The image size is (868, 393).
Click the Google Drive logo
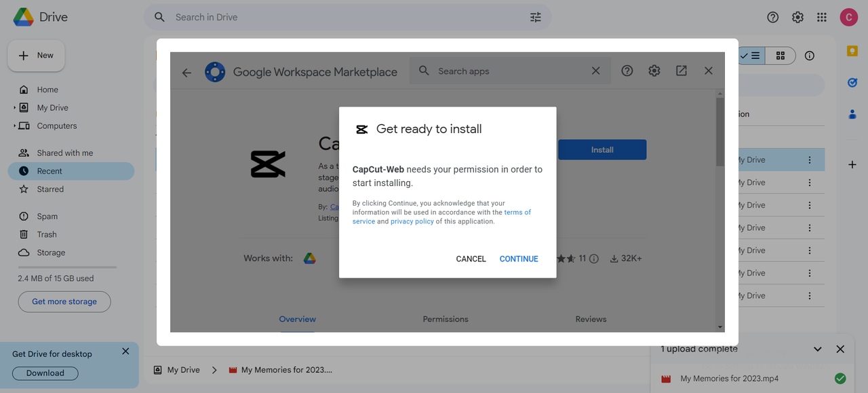24,17
